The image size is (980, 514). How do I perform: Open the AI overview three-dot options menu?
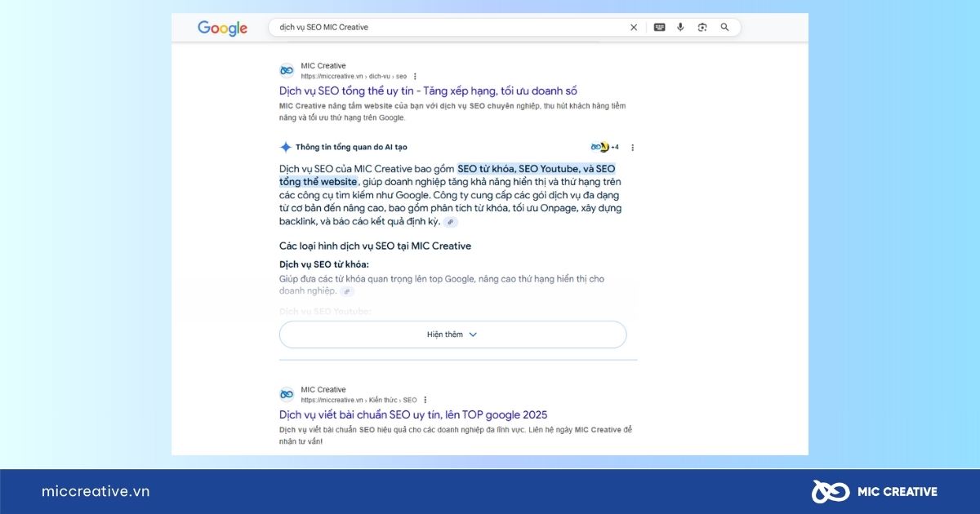point(632,148)
